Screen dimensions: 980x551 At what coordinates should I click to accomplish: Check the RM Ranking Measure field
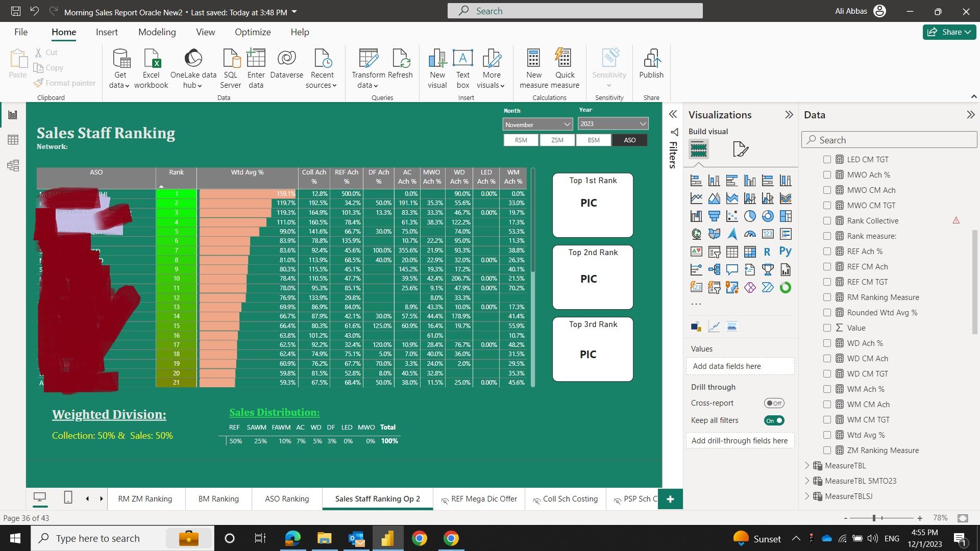(827, 297)
